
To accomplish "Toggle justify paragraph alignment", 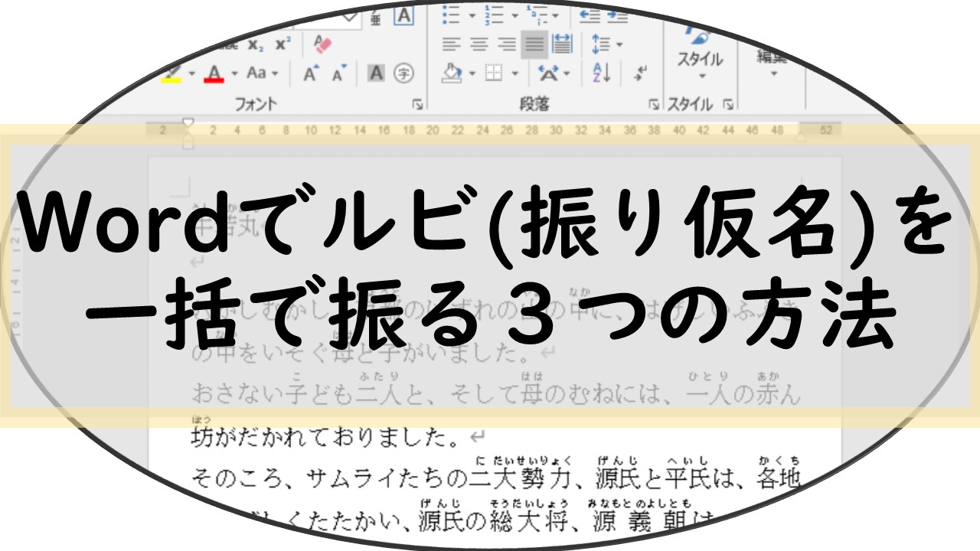I will [534, 44].
